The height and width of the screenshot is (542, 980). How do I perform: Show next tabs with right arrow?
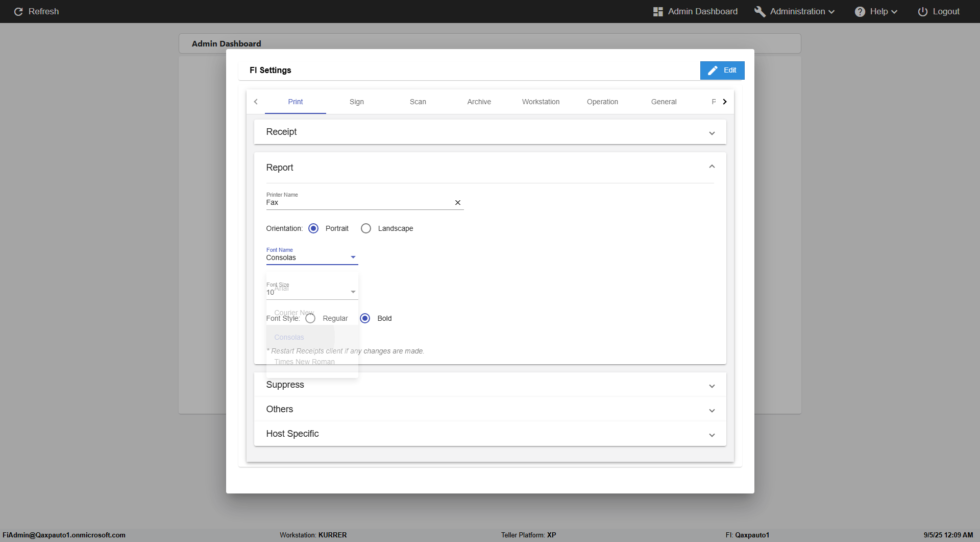coord(724,102)
